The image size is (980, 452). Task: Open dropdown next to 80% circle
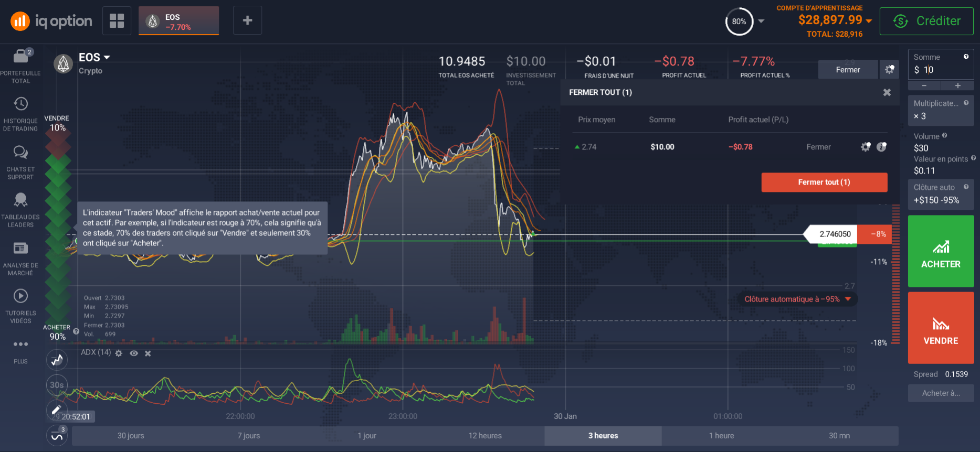[761, 21]
